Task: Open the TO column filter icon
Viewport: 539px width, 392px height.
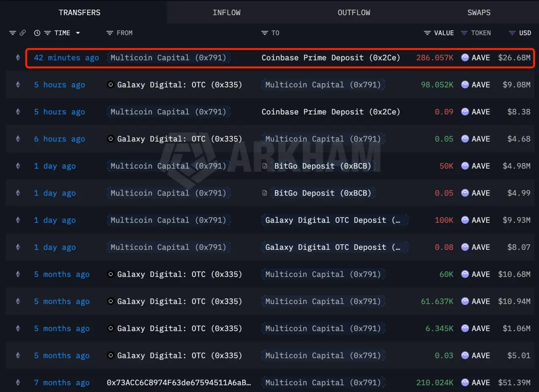Action: point(265,33)
